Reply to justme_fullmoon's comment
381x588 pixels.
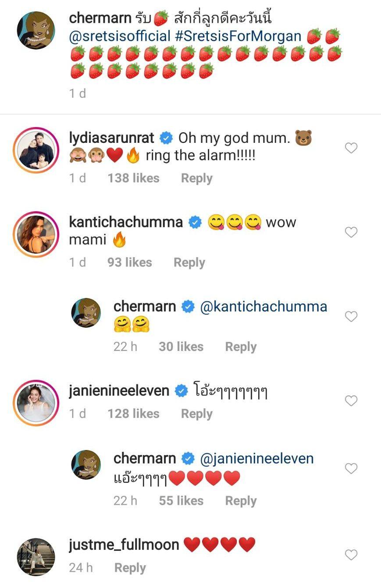click(130, 568)
